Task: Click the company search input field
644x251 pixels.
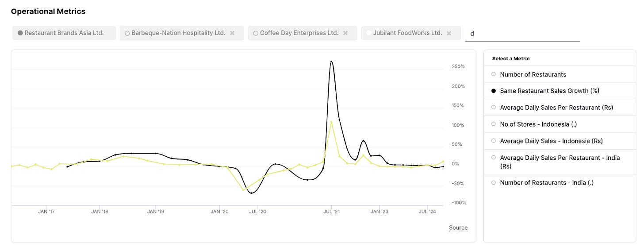Action: pos(522,33)
